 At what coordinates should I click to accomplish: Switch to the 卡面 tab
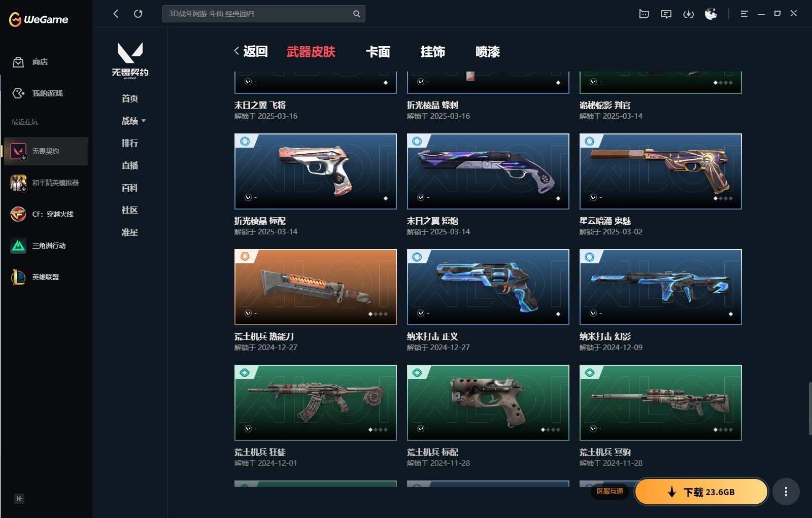click(x=378, y=52)
